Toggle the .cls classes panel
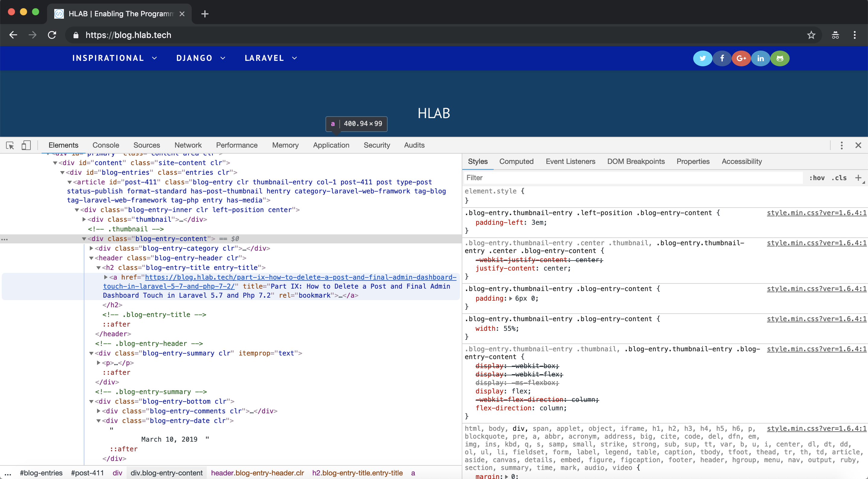Screen dimensions: 868x479 (839, 177)
